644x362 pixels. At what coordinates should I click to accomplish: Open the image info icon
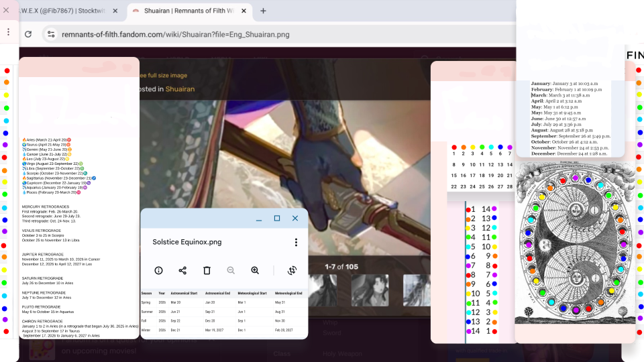[158, 270]
